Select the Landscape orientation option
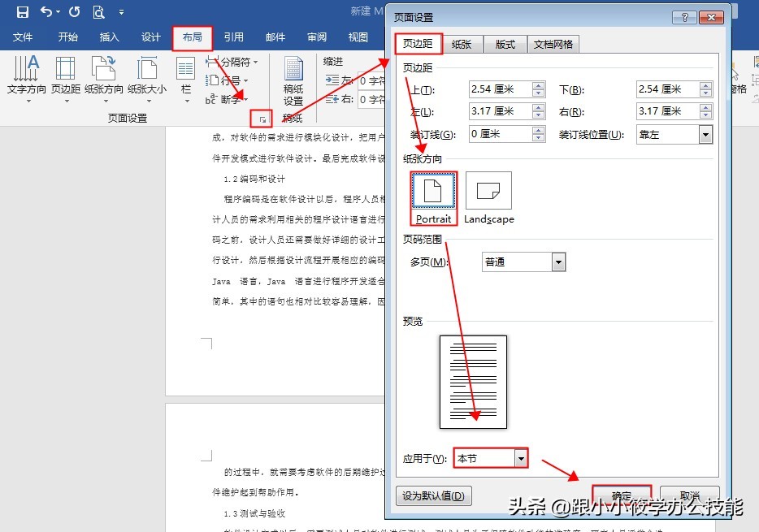The height and width of the screenshot is (532, 759). click(x=489, y=198)
